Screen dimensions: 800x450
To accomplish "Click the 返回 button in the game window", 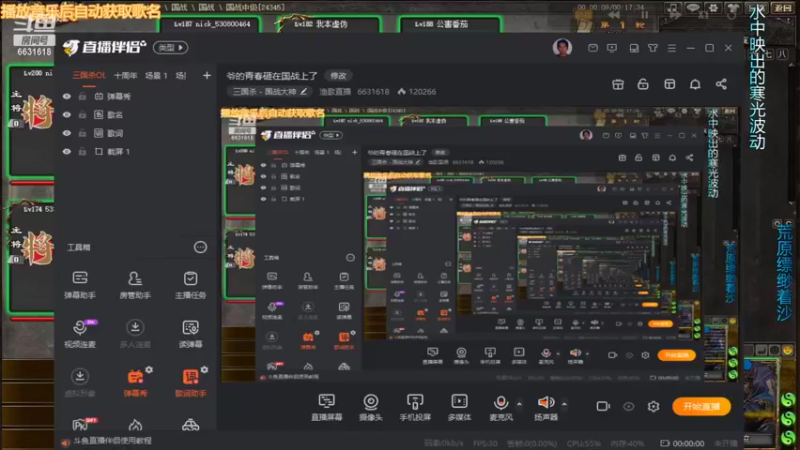I will 783,8.
